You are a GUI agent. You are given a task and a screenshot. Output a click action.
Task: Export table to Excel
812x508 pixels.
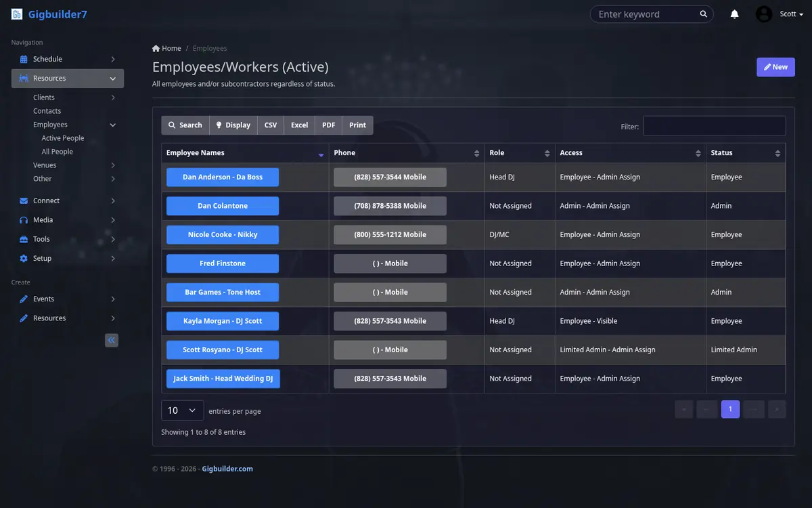point(300,125)
